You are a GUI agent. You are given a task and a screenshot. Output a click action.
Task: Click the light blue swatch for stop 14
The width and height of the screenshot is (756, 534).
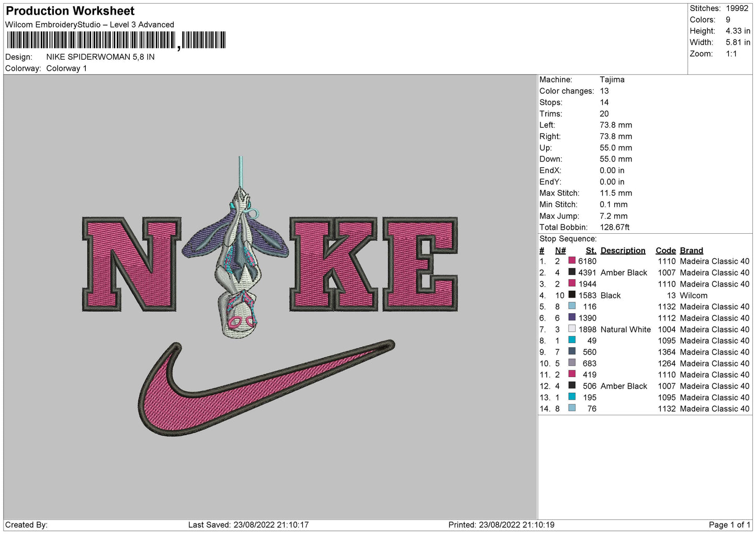point(572,409)
